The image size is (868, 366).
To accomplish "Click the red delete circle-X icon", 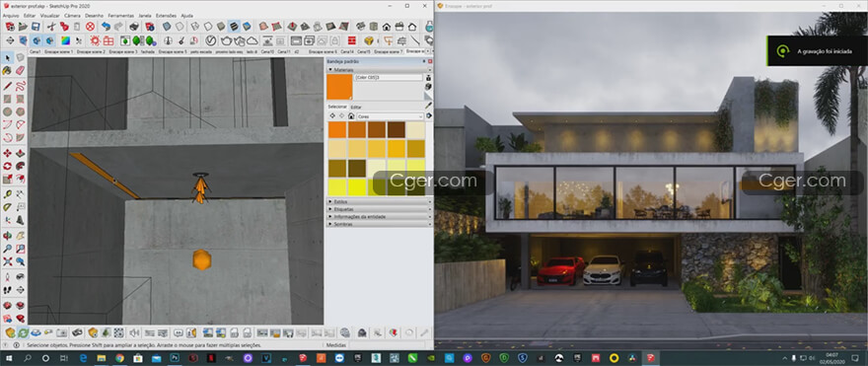I will coord(90,27).
